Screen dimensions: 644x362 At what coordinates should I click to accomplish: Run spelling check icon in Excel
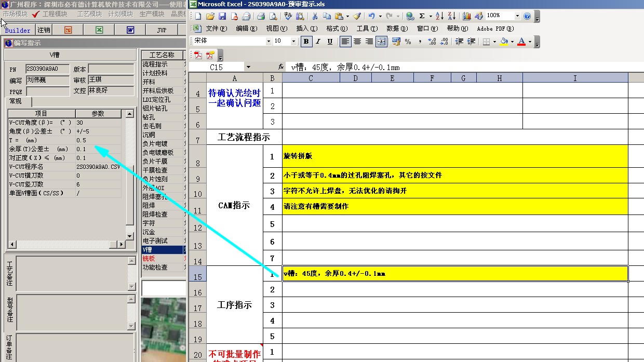[287, 16]
